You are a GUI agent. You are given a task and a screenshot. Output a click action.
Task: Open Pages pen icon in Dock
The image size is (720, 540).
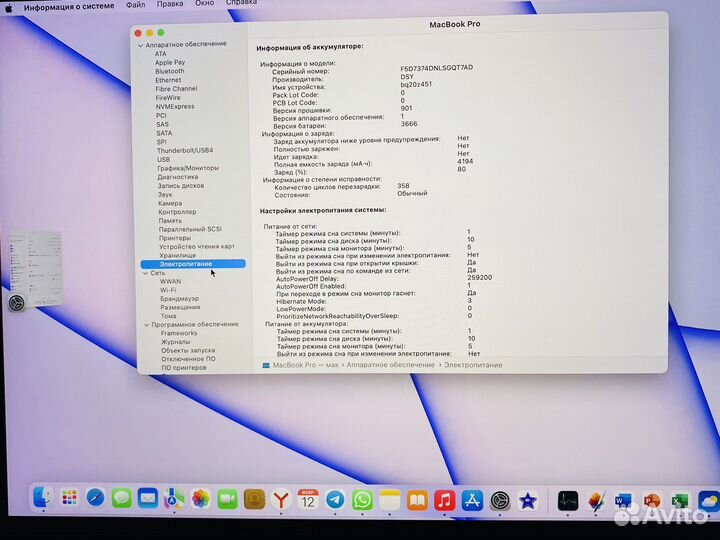pyautogui.click(x=596, y=501)
